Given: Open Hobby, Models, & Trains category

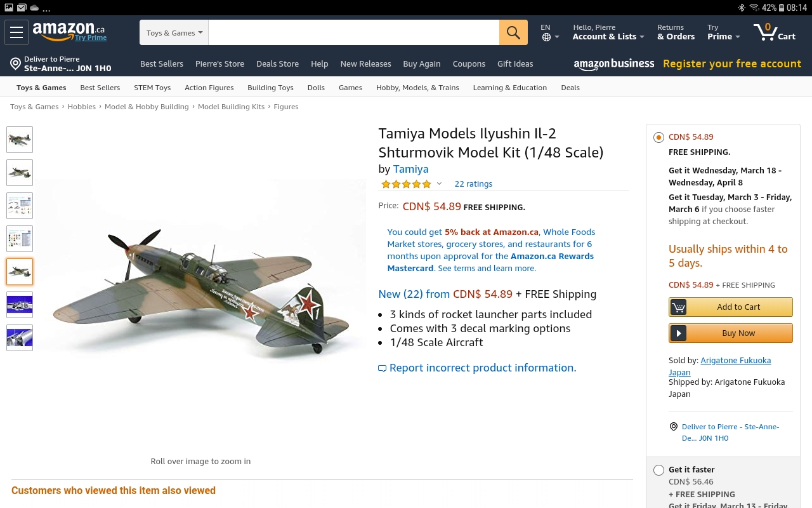Looking at the screenshot, I should [417, 88].
